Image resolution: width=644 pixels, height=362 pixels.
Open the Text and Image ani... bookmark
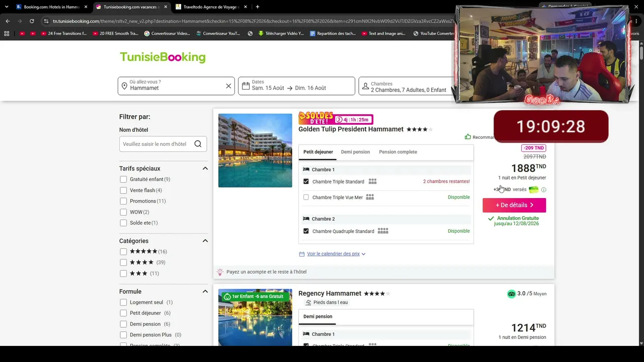[383, 34]
